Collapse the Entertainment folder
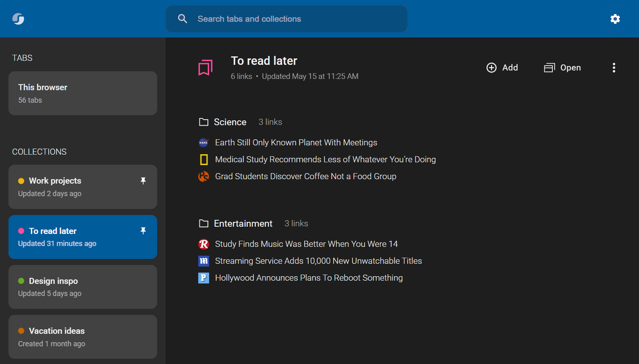 [x=204, y=223]
